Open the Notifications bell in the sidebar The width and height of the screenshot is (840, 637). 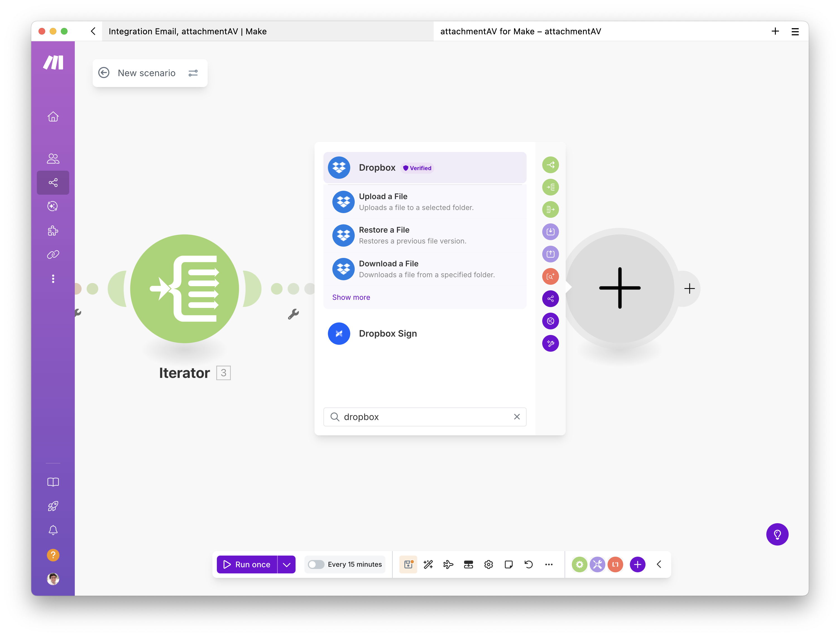click(53, 530)
